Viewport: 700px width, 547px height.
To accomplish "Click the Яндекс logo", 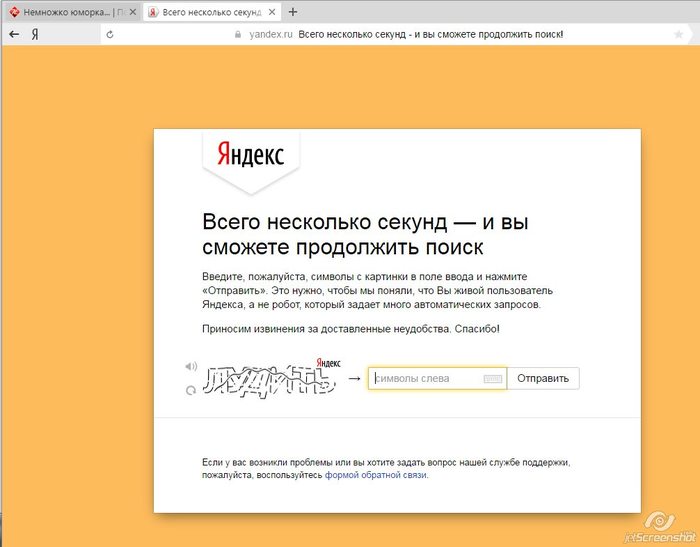I will coord(251,154).
